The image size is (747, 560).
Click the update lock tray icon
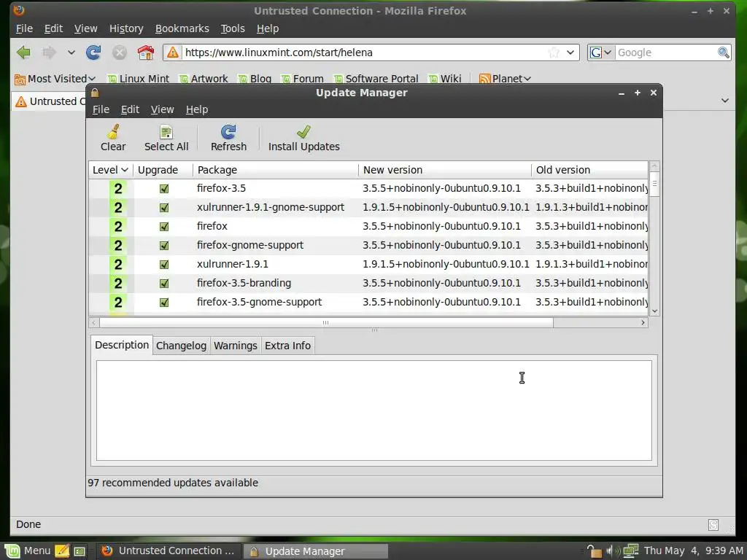coord(594,551)
